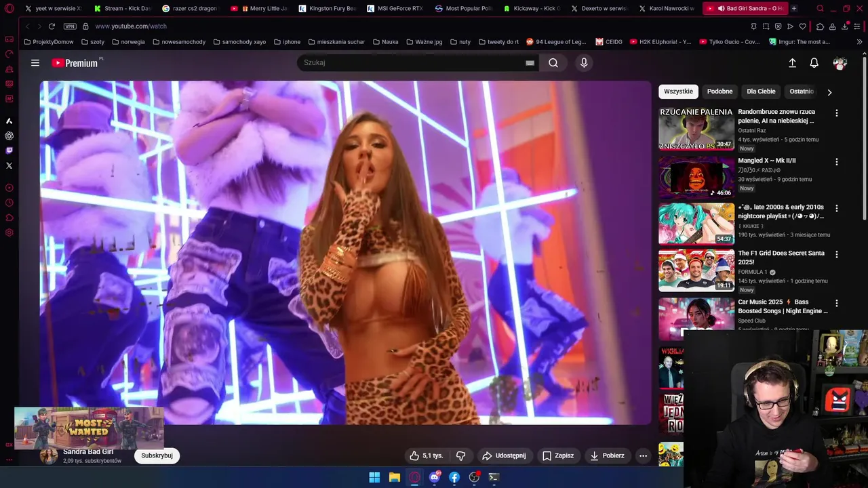The width and height of the screenshot is (868, 488).
Task: Open sidebar Settings gear icon
Action: [x=9, y=232]
